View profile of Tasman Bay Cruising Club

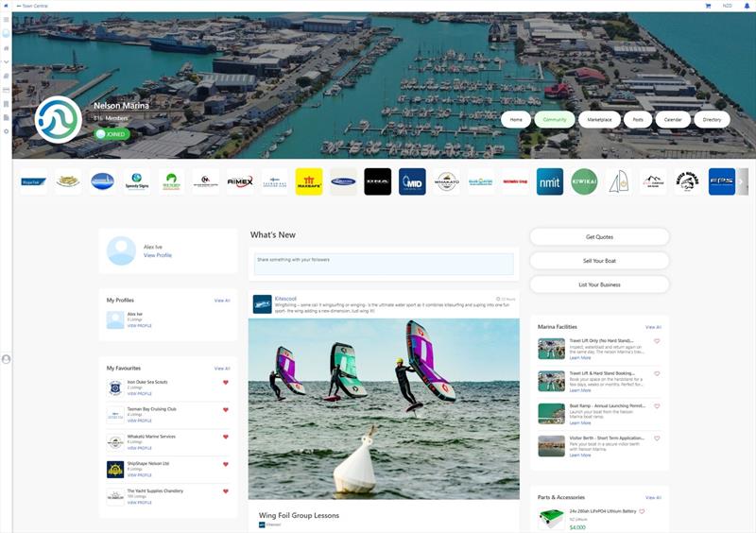coord(139,421)
